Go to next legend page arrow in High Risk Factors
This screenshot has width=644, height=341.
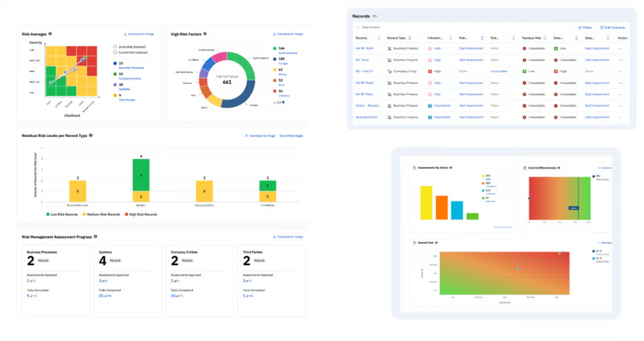[x=283, y=103]
